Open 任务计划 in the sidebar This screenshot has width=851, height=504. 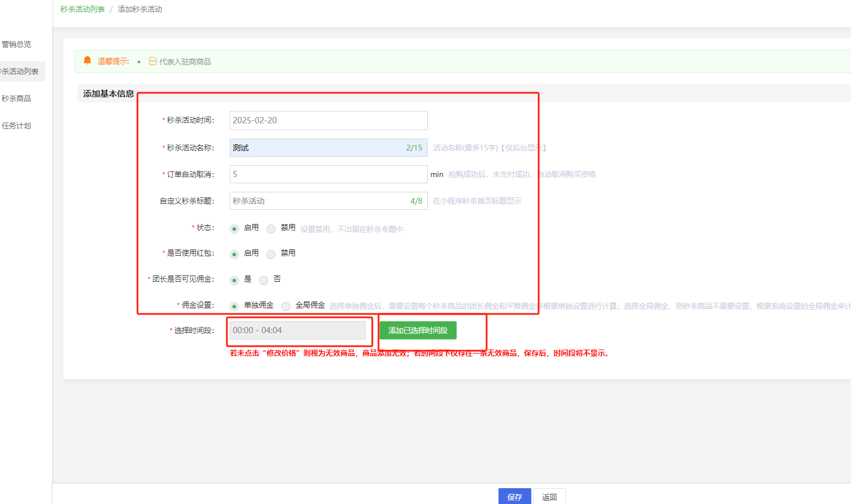coord(16,126)
